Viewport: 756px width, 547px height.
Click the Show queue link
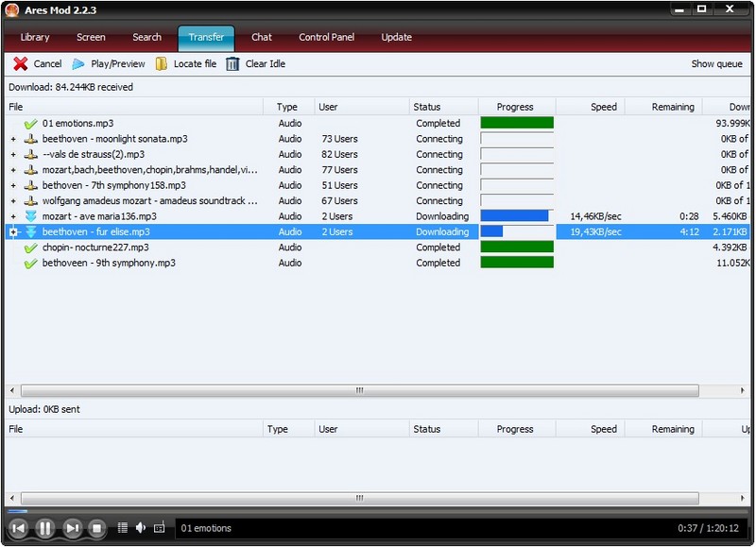pyautogui.click(x=716, y=64)
